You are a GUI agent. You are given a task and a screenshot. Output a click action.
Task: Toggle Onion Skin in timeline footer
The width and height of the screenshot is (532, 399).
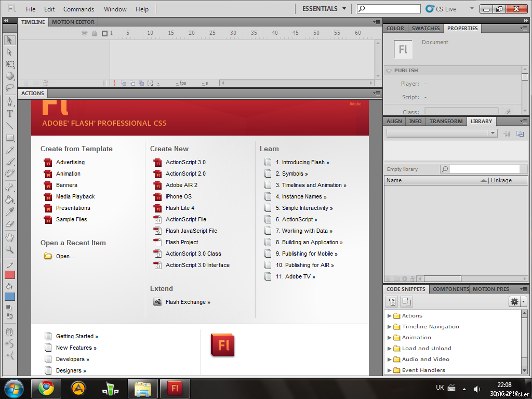124,83
